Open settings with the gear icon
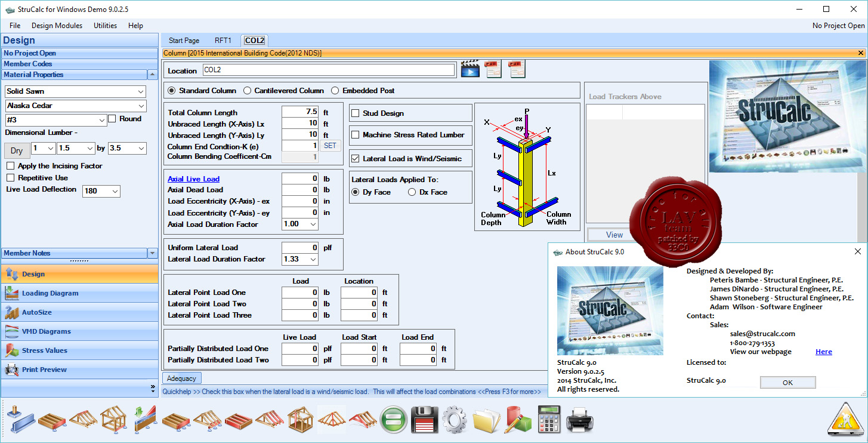868x443 pixels. 455,420
